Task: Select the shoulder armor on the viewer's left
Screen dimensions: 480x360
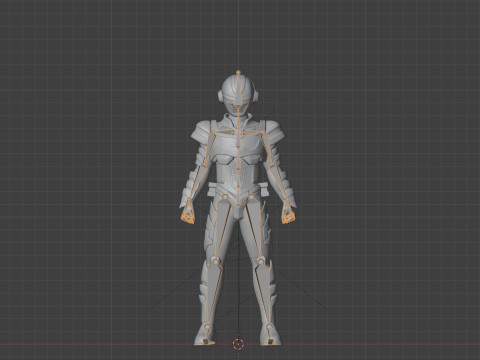Action: (x=202, y=132)
